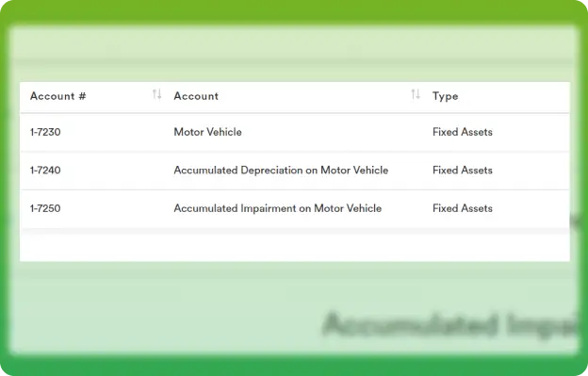Viewport: 588px width, 376px height.
Task: Open Accumulated Impairment on Motor Vehicle
Action: tap(277, 208)
